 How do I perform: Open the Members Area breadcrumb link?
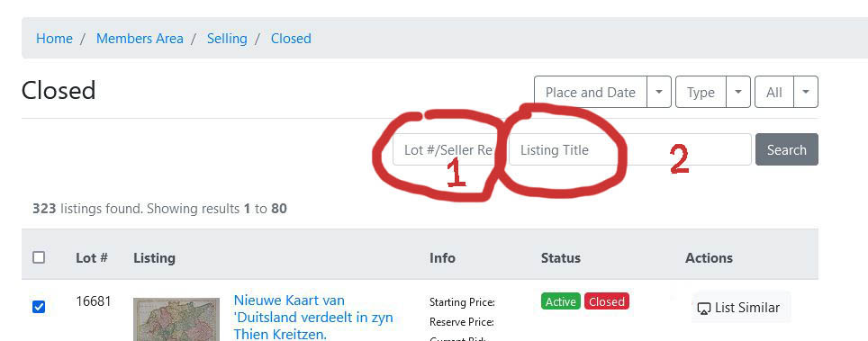(140, 38)
